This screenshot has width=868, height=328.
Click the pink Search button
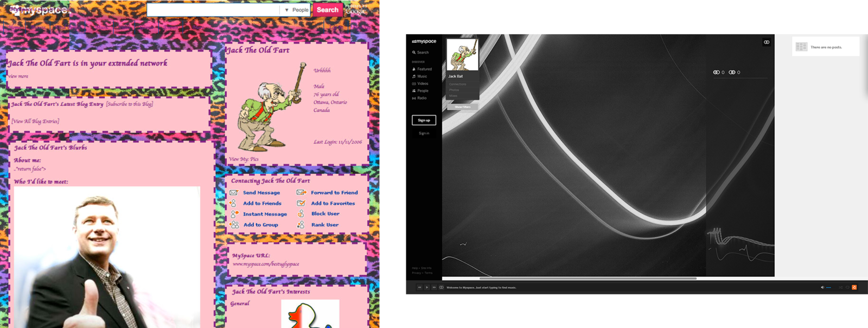(327, 10)
